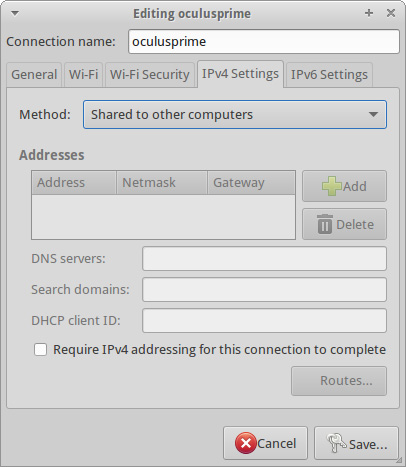Close the Editing oculusprime dialog

(x=391, y=13)
